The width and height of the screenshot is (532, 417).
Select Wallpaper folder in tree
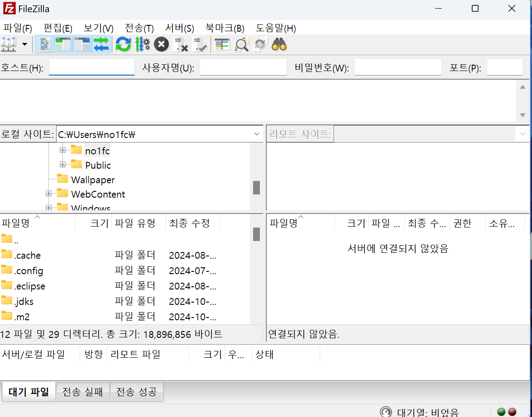tap(93, 180)
